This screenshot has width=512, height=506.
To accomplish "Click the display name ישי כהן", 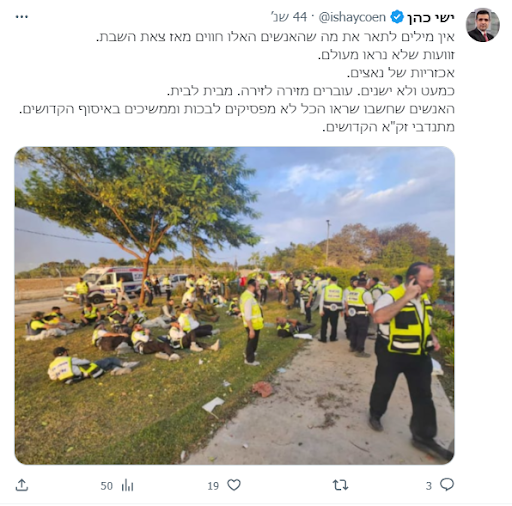I will (431, 17).
